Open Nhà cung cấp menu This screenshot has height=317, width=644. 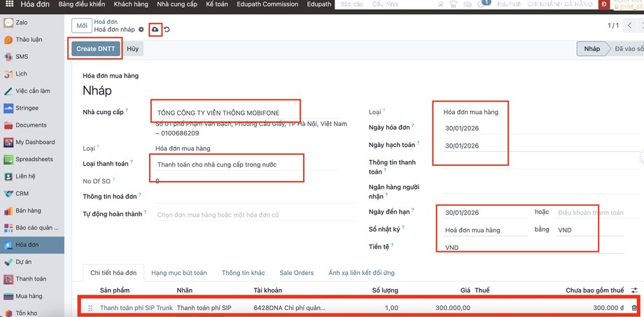tap(177, 4)
